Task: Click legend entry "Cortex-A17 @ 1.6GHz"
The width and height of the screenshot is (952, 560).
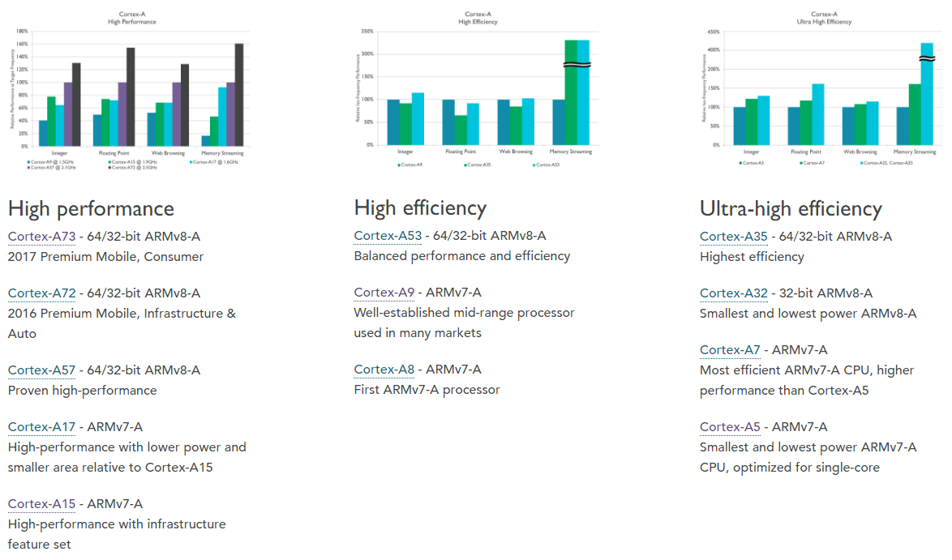Action: tap(214, 162)
